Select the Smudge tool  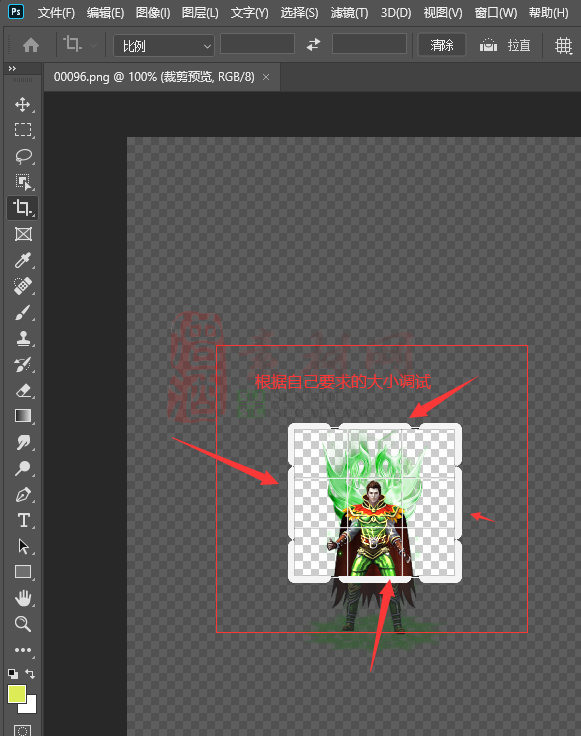[23, 442]
